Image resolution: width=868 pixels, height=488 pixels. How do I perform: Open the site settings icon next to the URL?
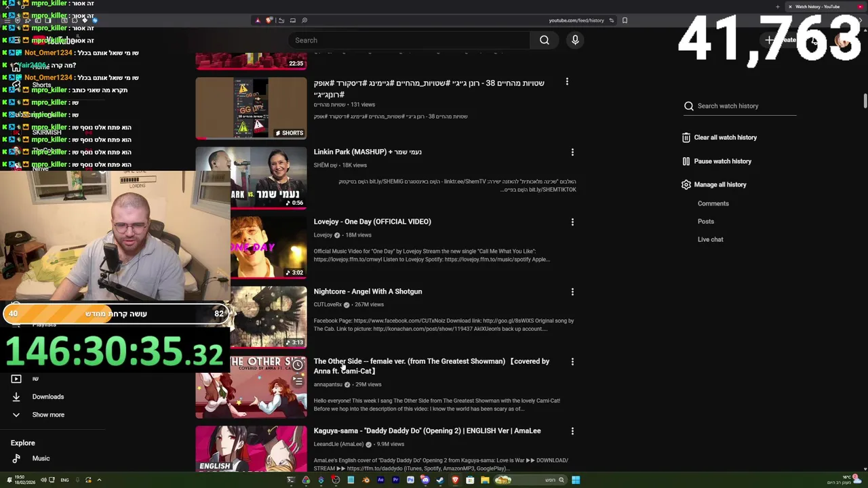pos(611,20)
